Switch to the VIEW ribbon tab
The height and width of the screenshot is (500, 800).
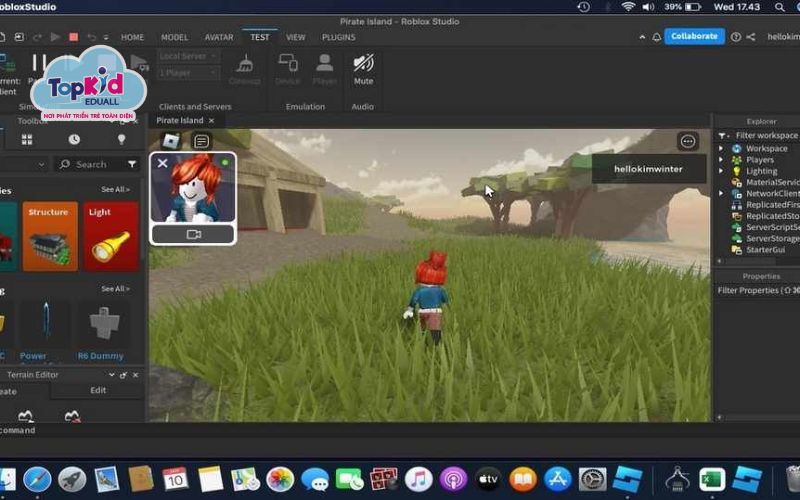pyautogui.click(x=295, y=37)
